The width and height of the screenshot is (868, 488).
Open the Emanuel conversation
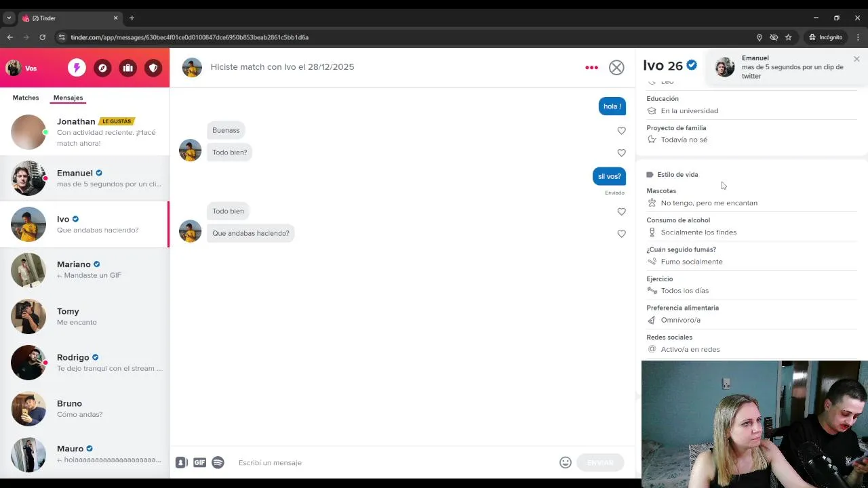pyautogui.click(x=85, y=178)
